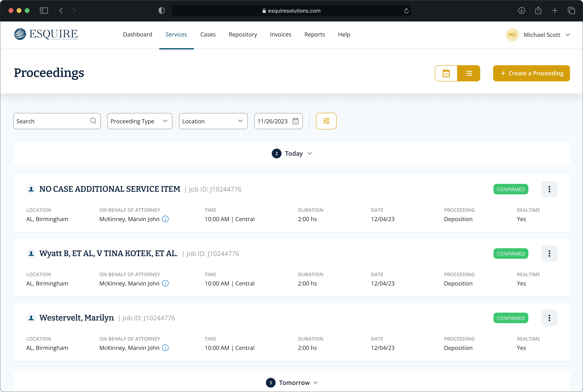Open options menu for Wyatt B proceeding
Screen dimensions: 583x392
click(549, 254)
